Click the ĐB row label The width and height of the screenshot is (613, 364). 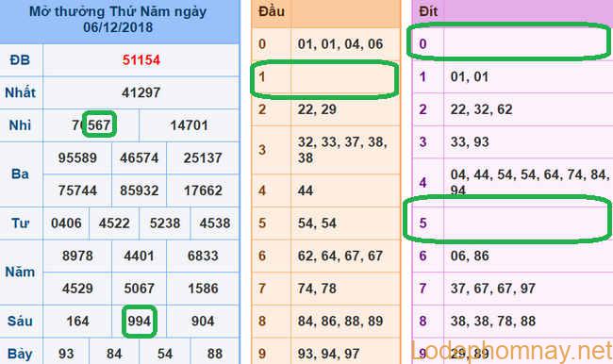20,60
